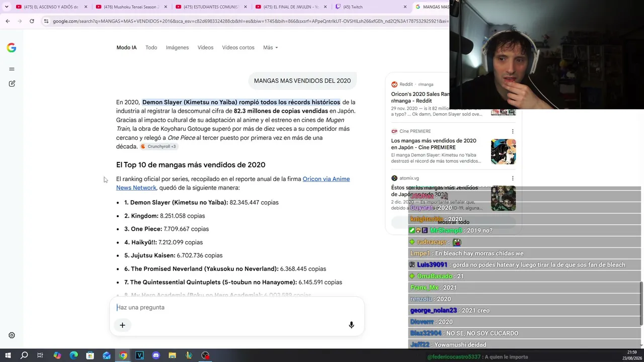The width and height of the screenshot is (644, 362).
Task: Select the Modo IA tab
Action: (x=126, y=48)
